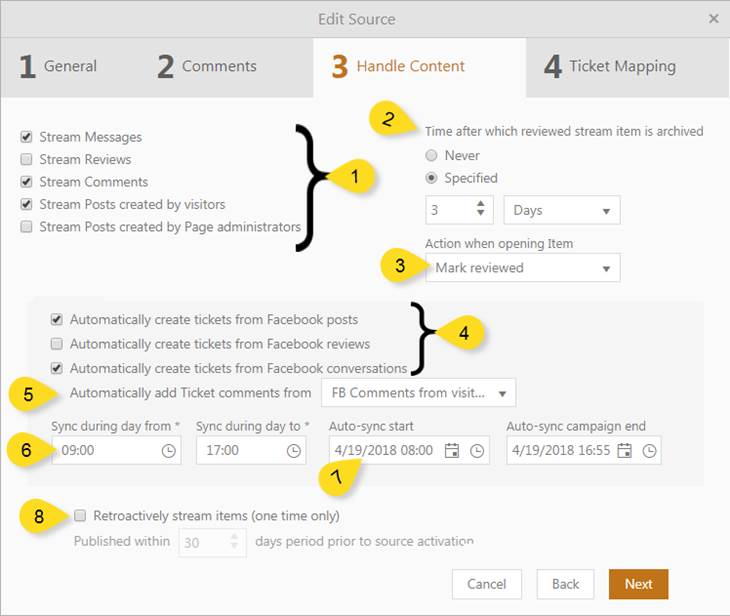Open time picker for Auto-sync campaign end
Screen dimensions: 730x616
tap(650, 450)
